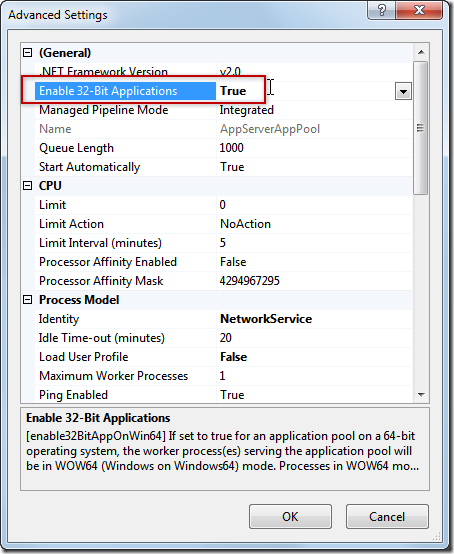Click the Ping Enabled True value
Image resolution: width=454 pixels, height=554 pixels.
tap(232, 395)
